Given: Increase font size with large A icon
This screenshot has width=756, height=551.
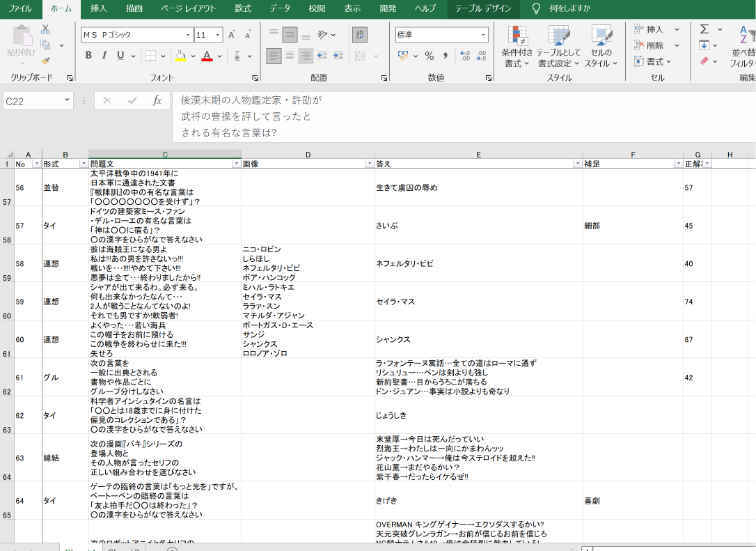Looking at the screenshot, I should pyautogui.click(x=231, y=35).
